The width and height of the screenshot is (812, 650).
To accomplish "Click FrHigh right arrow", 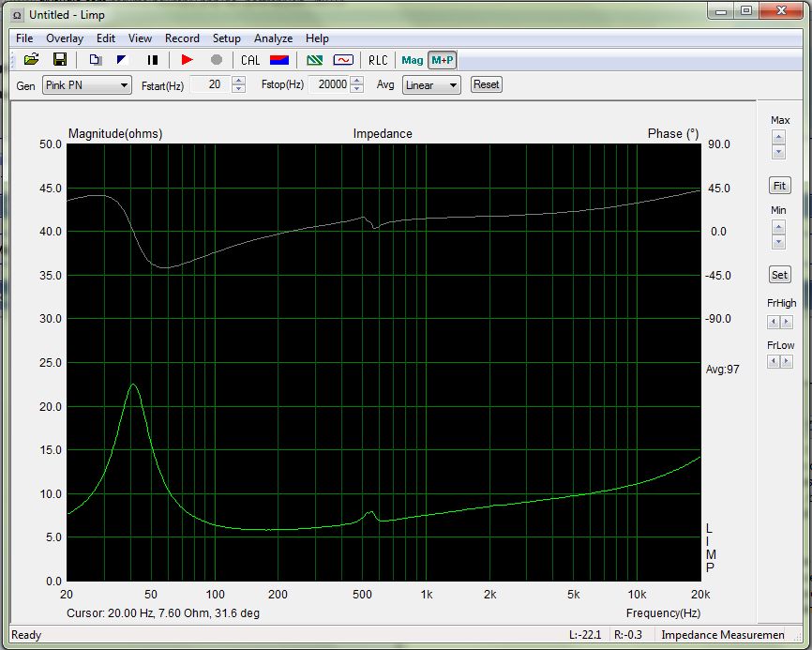I will [x=787, y=322].
